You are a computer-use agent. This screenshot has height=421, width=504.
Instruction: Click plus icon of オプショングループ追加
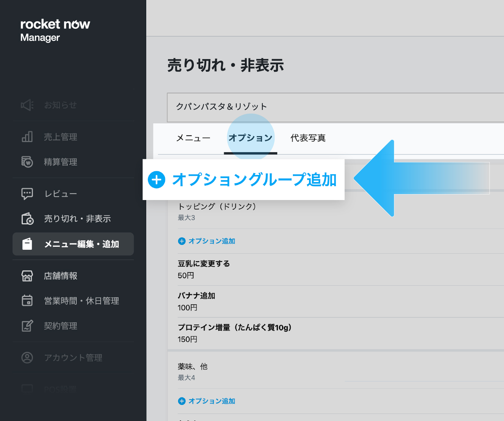click(x=156, y=180)
